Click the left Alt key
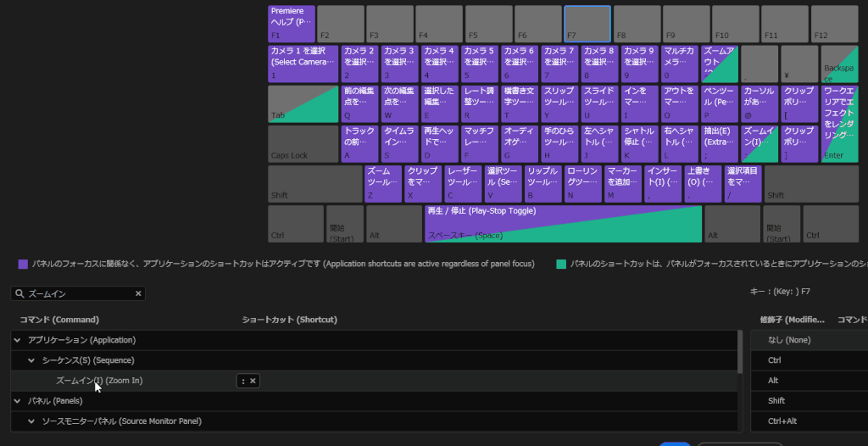Viewport: 868px width, 446px height. (394, 224)
